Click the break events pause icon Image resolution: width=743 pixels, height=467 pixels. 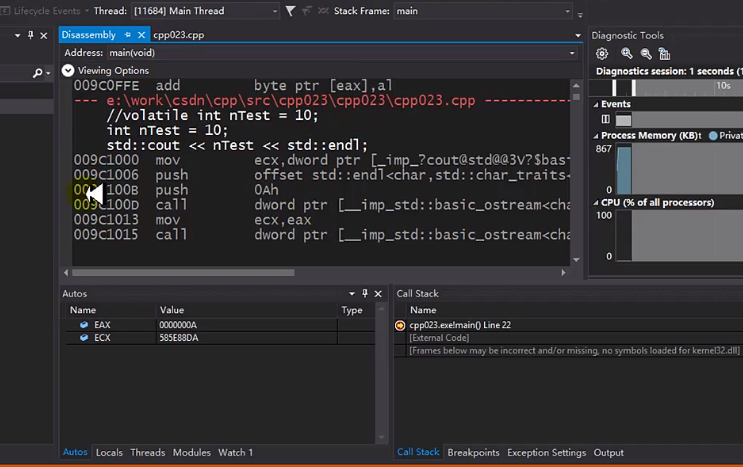tap(605, 119)
